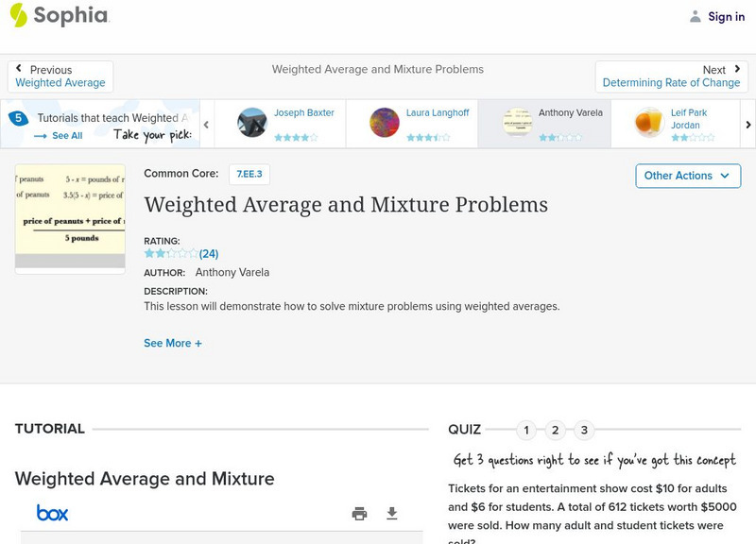Click the Box logo
This screenshot has height=544, width=756.
tap(53, 513)
